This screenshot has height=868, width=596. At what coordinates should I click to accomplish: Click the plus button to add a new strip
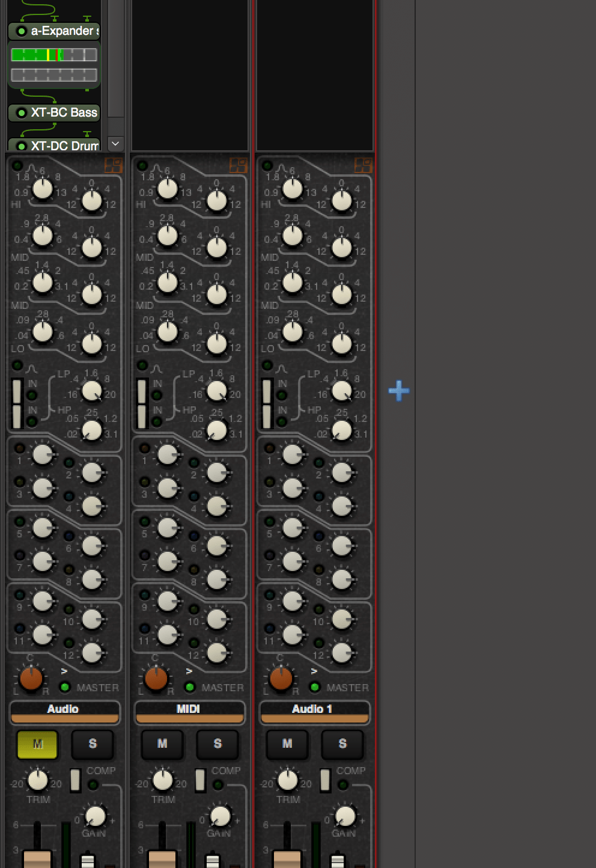398,391
